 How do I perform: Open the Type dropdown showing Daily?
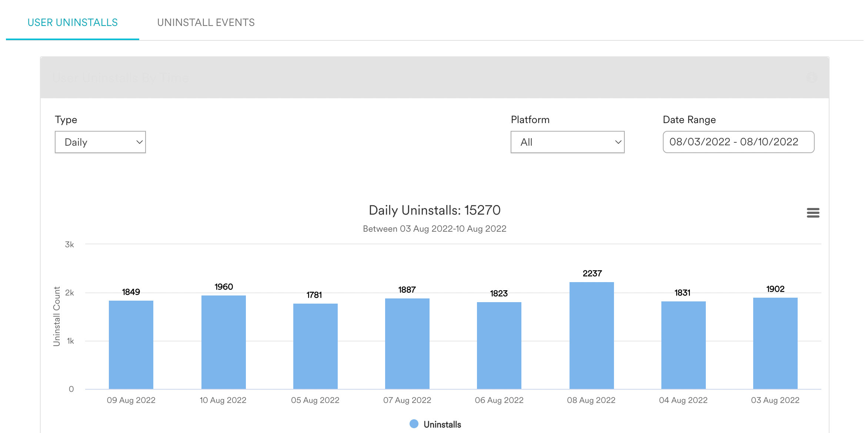tap(100, 142)
